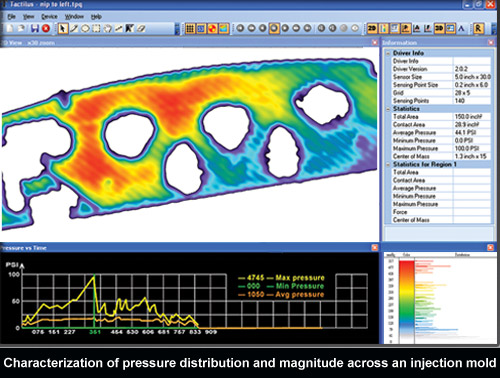500x378 pixels.
Task: Open the Device menu
Action: tap(49, 16)
